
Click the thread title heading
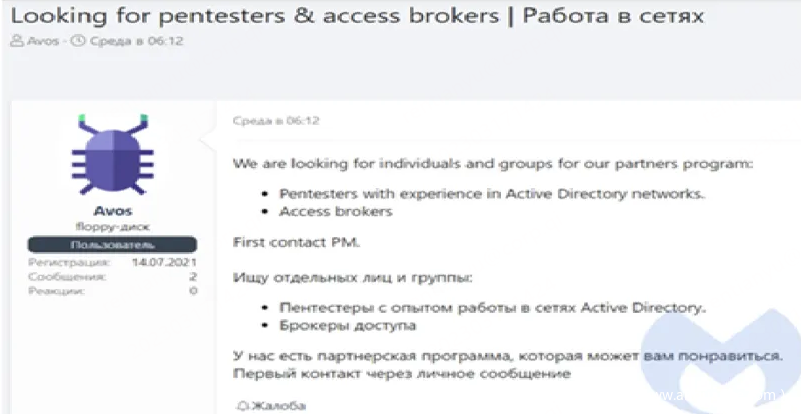tap(356, 16)
